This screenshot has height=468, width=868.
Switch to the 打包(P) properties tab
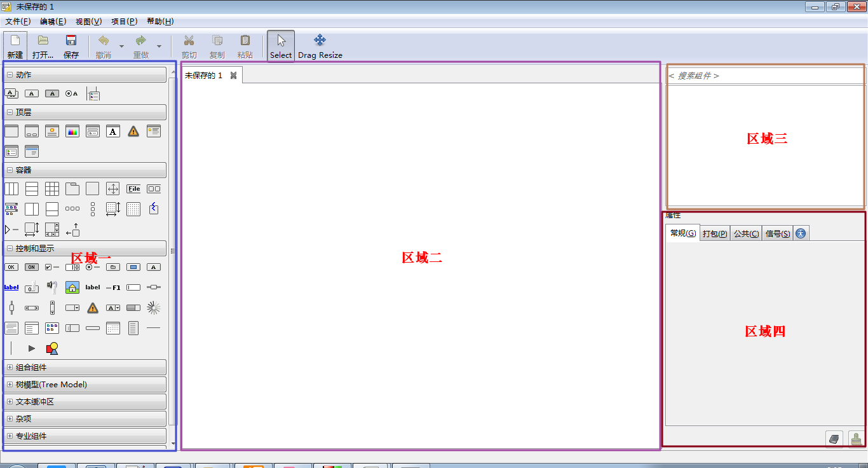pos(715,233)
